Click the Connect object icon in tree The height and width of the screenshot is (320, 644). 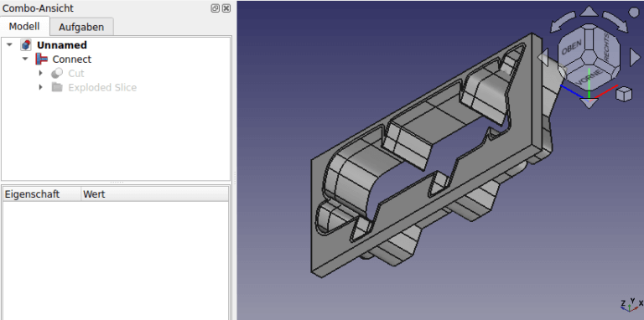pos(41,59)
